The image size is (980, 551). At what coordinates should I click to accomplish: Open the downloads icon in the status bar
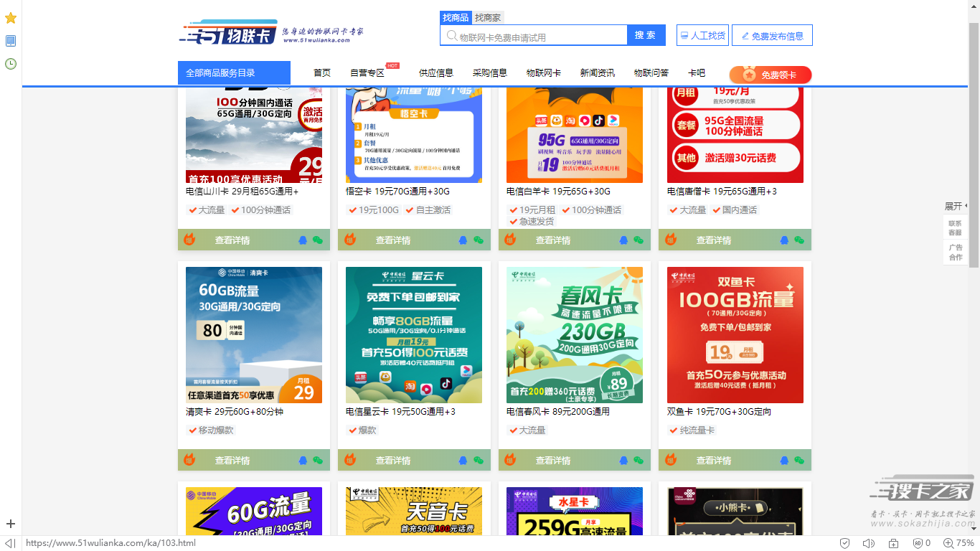(894, 543)
